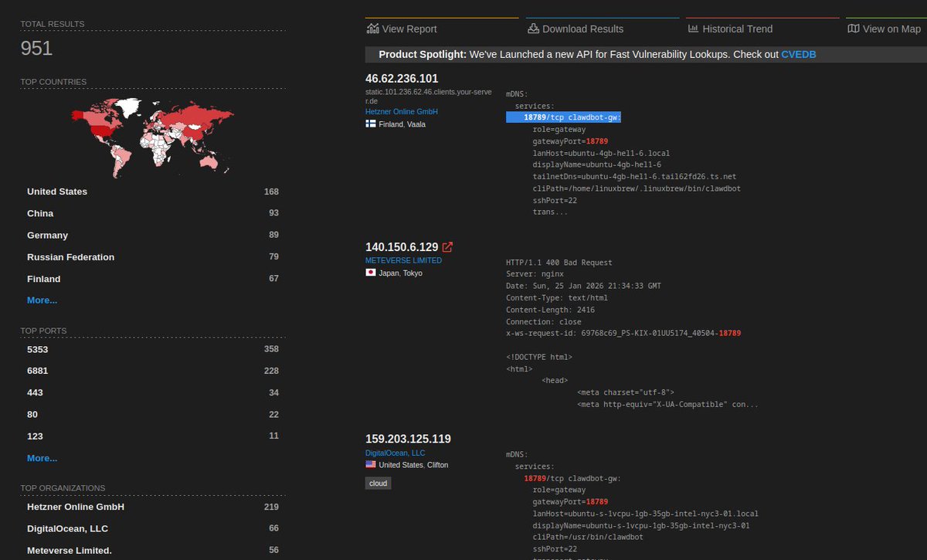Click the United States, Clifton location text
Screen dimensions: 927x560
[413, 465]
